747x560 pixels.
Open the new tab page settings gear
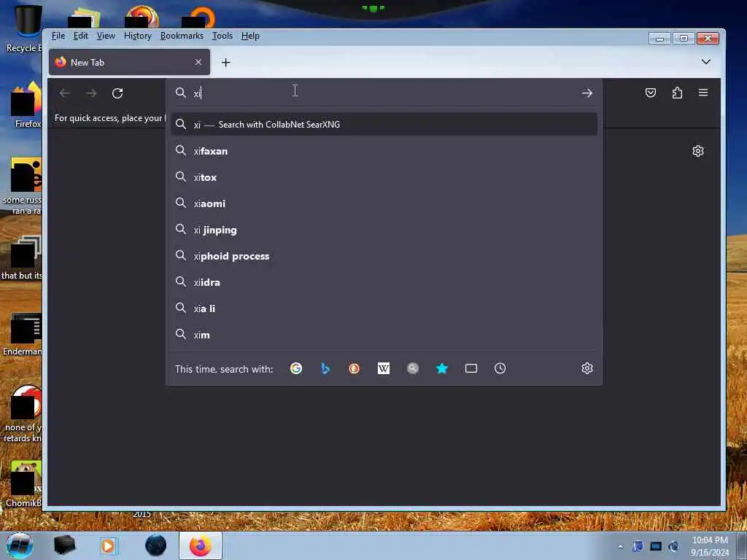click(x=698, y=151)
